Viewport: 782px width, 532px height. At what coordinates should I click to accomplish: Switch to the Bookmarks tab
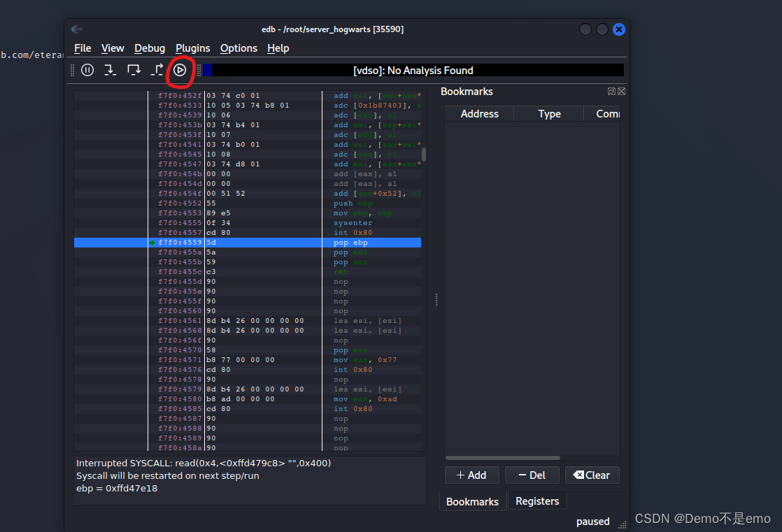472,501
